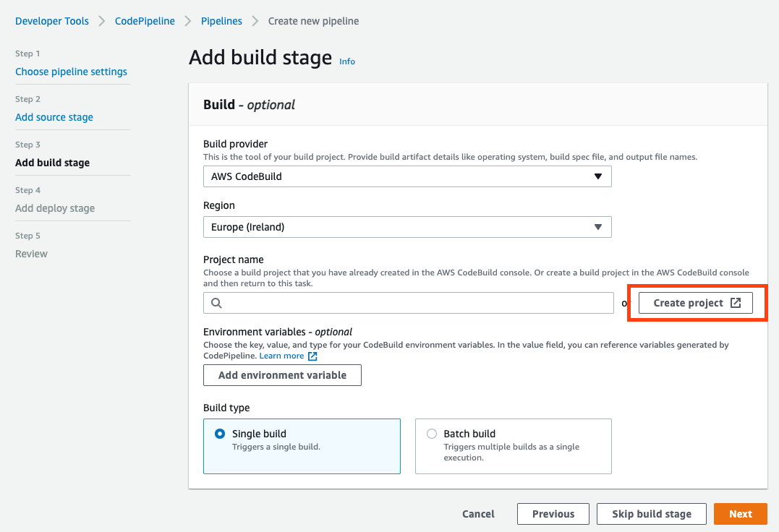Click the 'Triggers multiple builds as a single execution' text
Screen dimensions: 779x532
tap(511, 452)
